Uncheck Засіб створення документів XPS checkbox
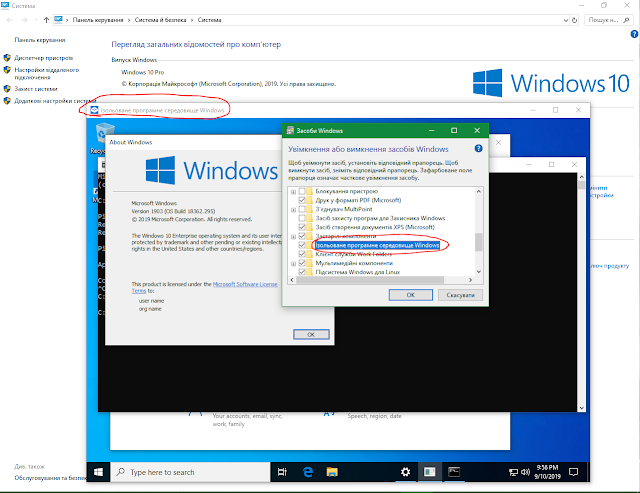The width and height of the screenshot is (640, 493). (303, 226)
